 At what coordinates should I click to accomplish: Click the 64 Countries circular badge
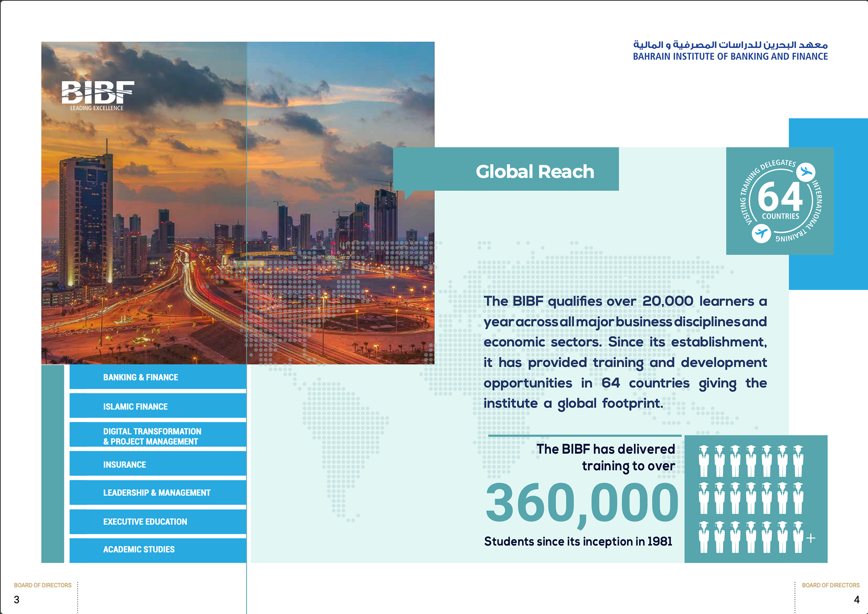pos(780,201)
